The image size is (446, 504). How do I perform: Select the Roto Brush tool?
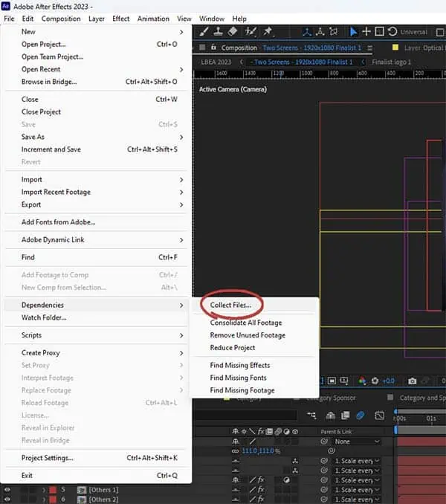pos(251,31)
